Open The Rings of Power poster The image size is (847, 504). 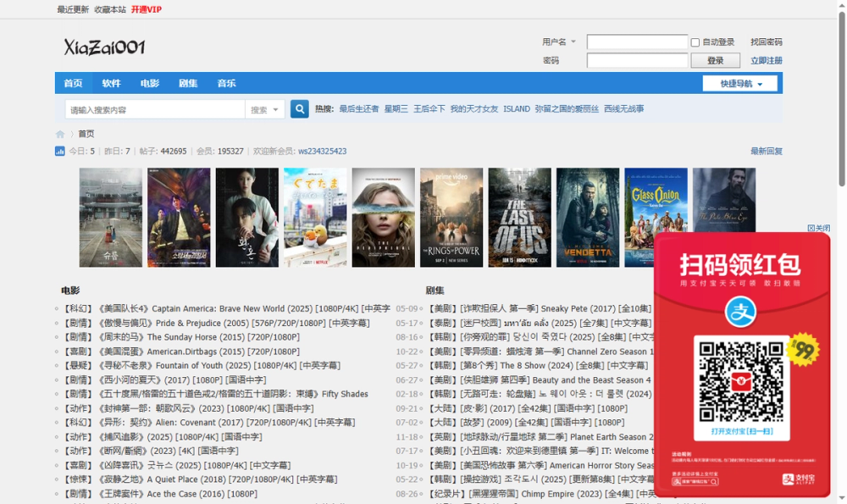[x=451, y=217]
